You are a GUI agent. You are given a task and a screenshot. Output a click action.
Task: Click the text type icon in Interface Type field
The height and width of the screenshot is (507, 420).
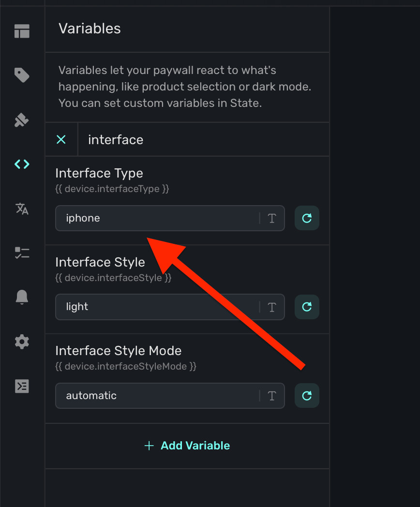click(x=272, y=218)
